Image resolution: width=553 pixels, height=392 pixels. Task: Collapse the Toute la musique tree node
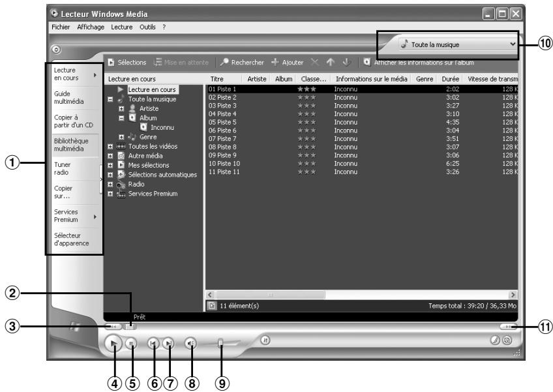coord(110,100)
